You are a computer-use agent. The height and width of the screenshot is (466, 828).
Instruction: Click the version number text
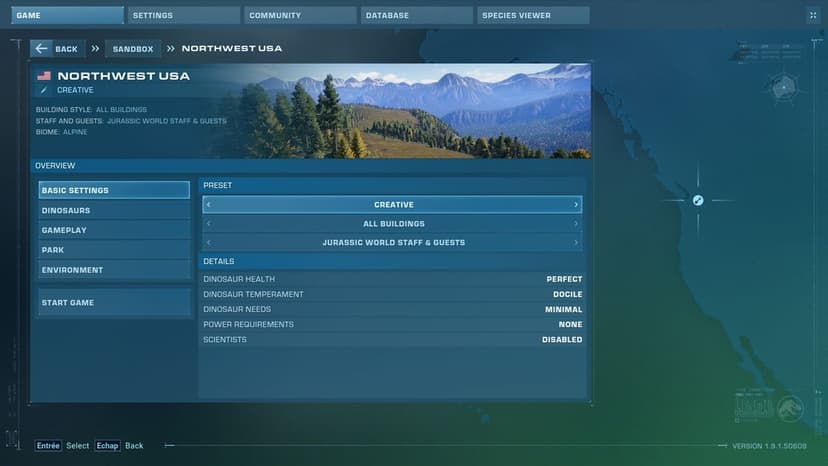coord(769,446)
